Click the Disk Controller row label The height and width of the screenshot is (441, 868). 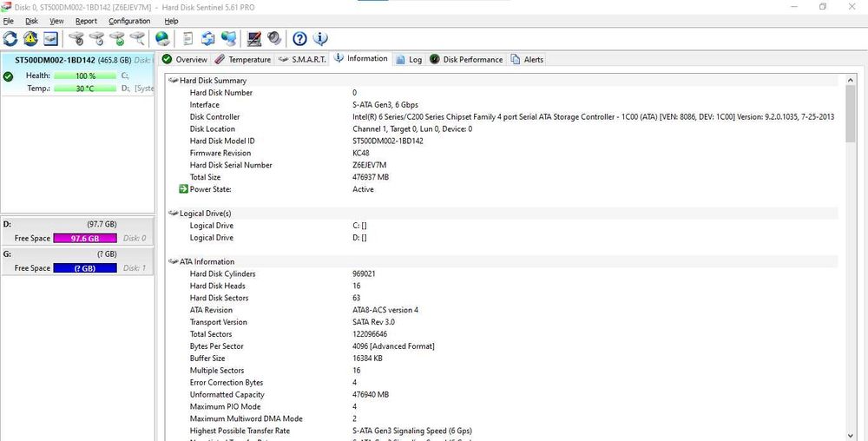214,116
